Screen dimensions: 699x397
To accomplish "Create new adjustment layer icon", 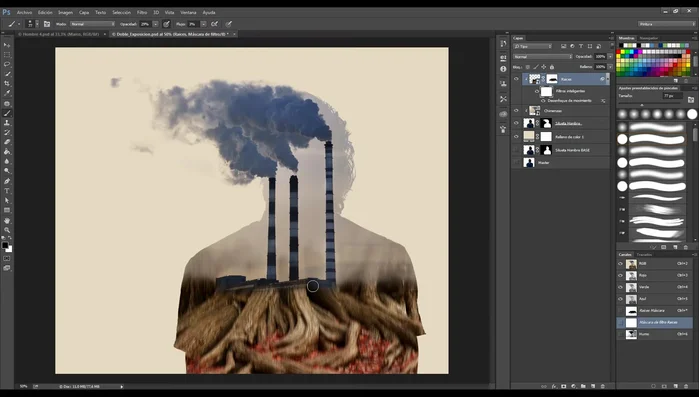I will coord(573,386).
